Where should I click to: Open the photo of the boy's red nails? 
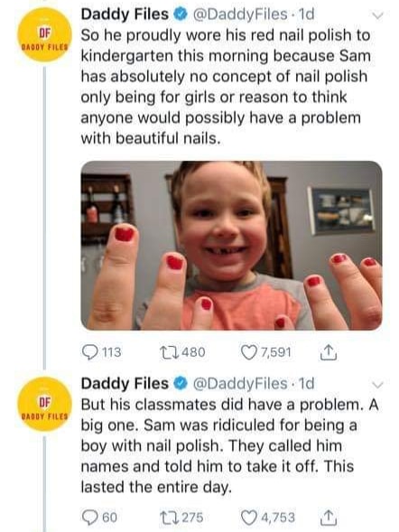pos(231,246)
